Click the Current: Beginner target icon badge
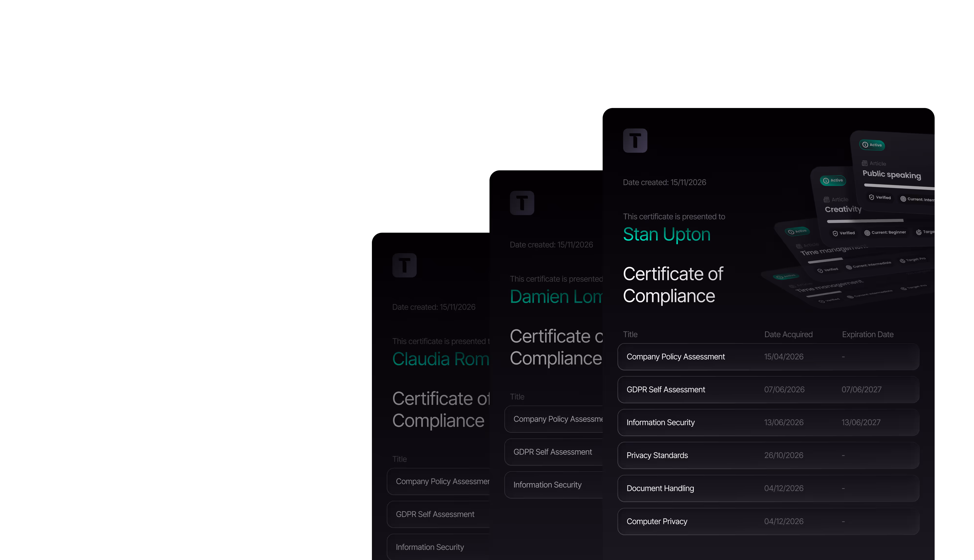Image resolution: width=974 pixels, height=560 pixels. click(867, 233)
